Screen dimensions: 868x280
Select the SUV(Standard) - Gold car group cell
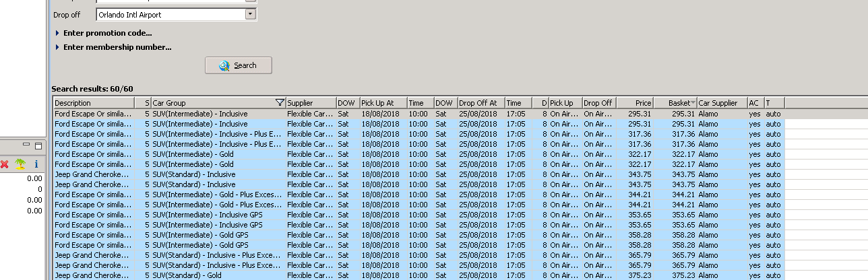218,275
